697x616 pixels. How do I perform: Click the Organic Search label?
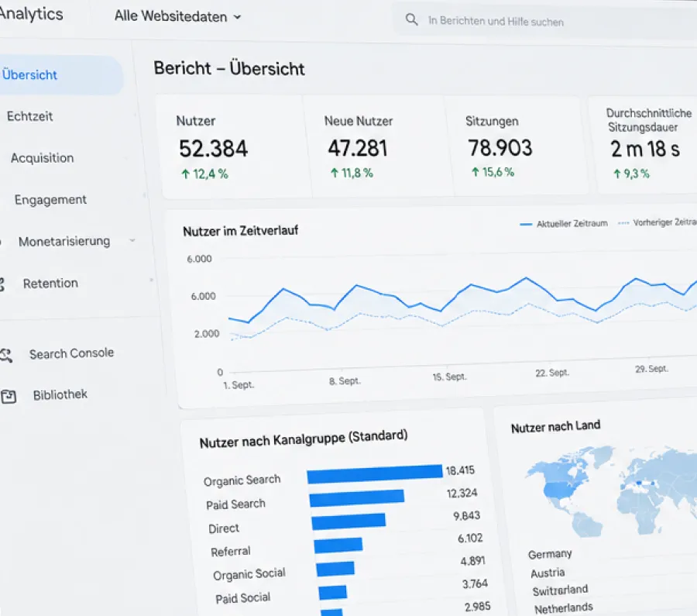[x=242, y=480]
